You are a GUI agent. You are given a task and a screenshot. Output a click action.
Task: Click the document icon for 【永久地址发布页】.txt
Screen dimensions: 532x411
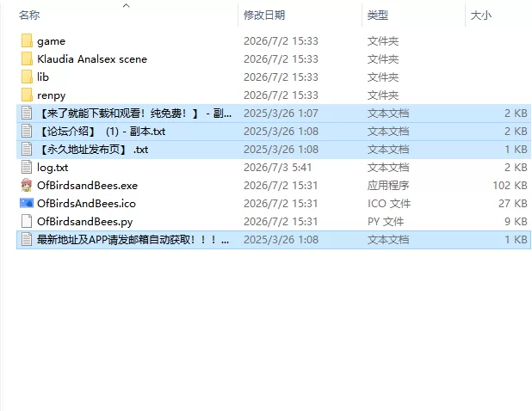coord(27,149)
